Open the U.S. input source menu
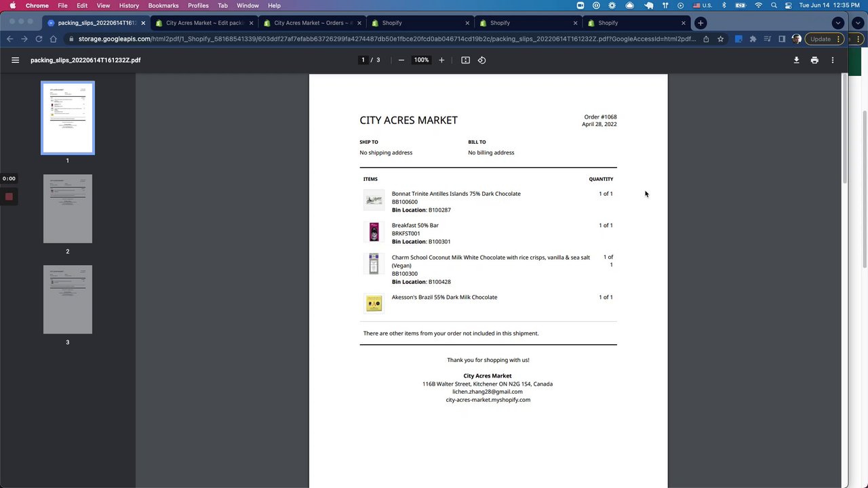Image resolution: width=868 pixels, height=488 pixels. tap(703, 5)
